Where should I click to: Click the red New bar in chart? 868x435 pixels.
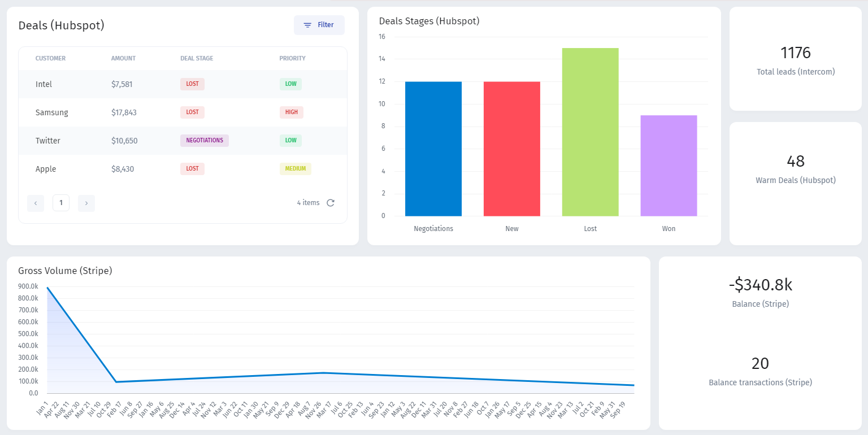[512, 149]
